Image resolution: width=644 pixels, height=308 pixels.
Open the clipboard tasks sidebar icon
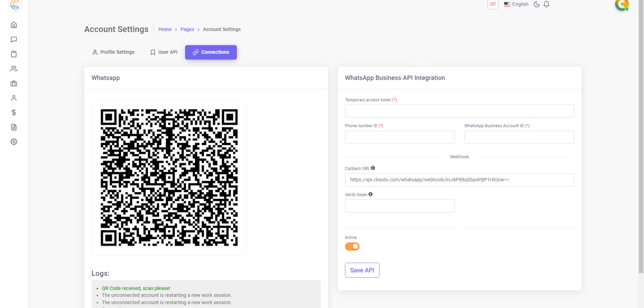14,54
